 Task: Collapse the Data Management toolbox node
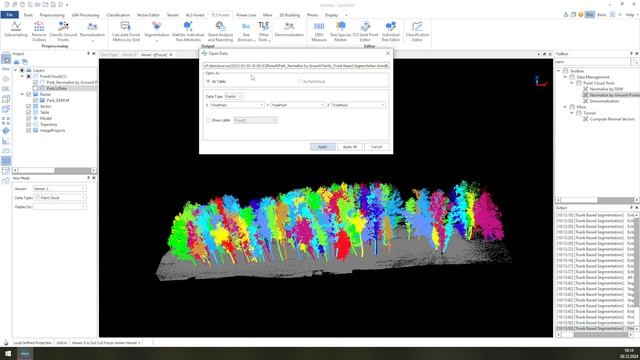(565, 77)
